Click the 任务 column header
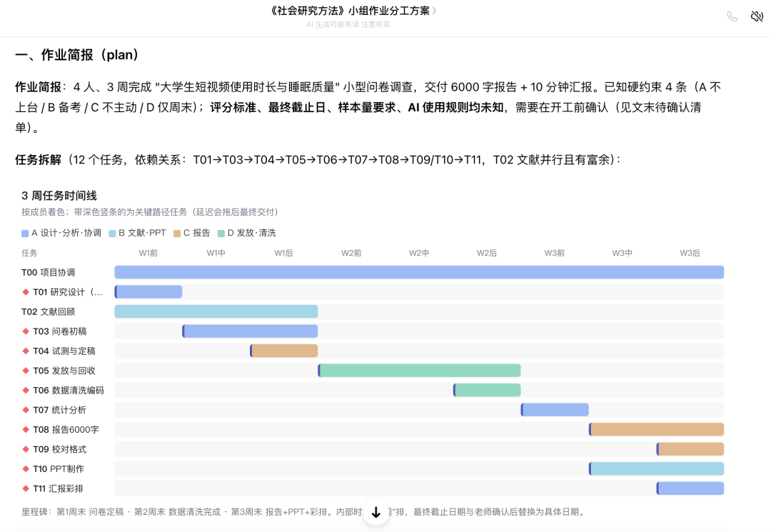This screenshot has width=771, height=532. point(29,254)
